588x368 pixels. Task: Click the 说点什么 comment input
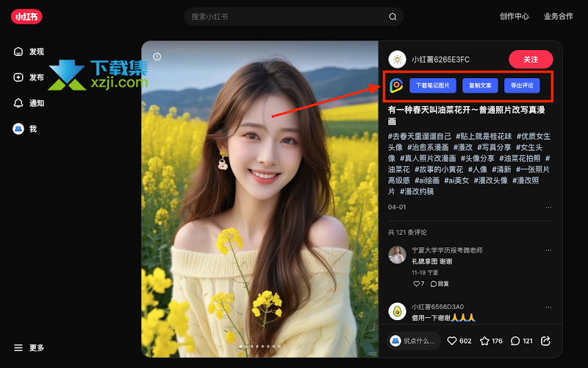414,341
